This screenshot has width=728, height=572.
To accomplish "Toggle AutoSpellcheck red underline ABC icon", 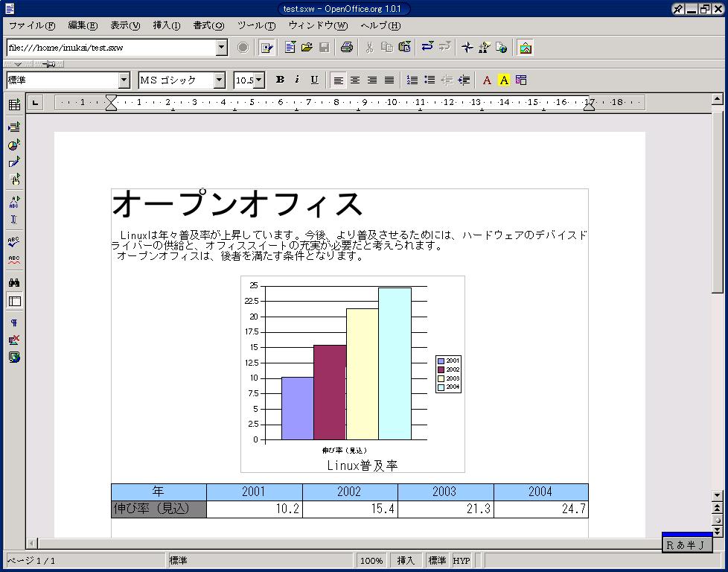I will click(14, 260).
